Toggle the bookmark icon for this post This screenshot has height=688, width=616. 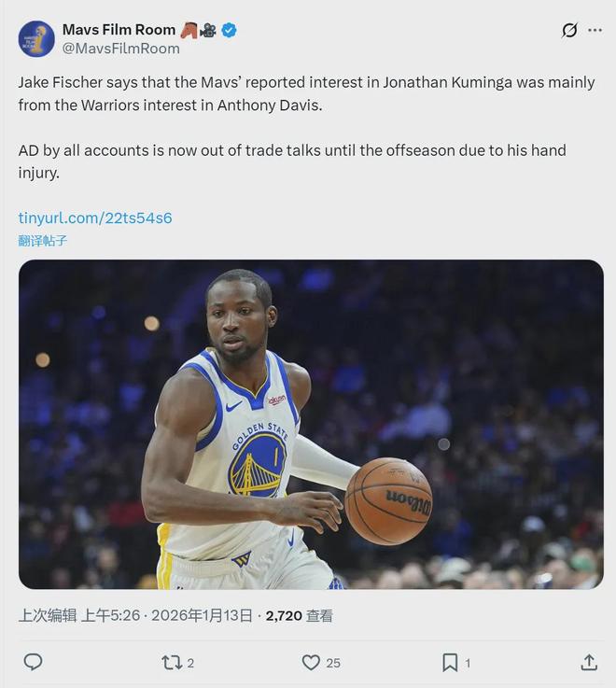click(x=449, y=662)
